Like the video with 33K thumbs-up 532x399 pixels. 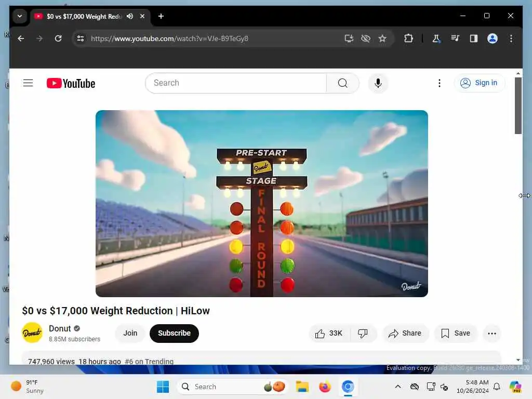pyautogui.click(x=329, y=334)
